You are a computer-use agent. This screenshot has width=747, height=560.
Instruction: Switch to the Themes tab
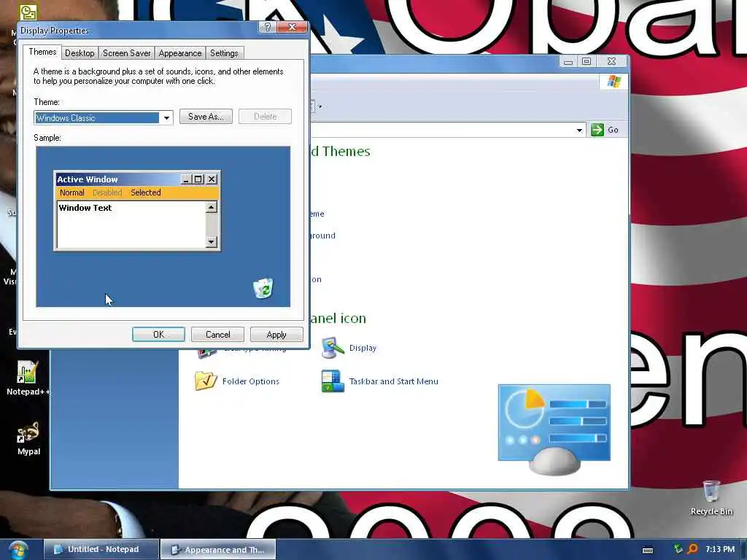[42, 52]
